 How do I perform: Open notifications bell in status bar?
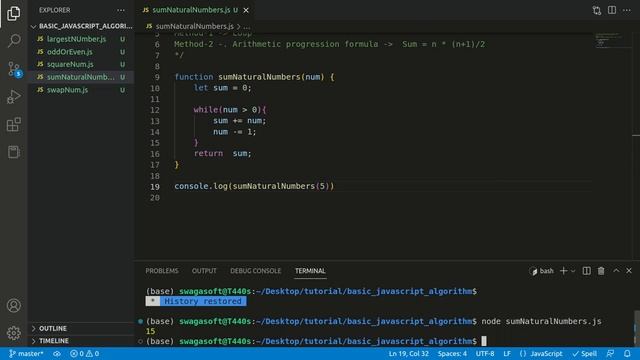coord(627,353)
